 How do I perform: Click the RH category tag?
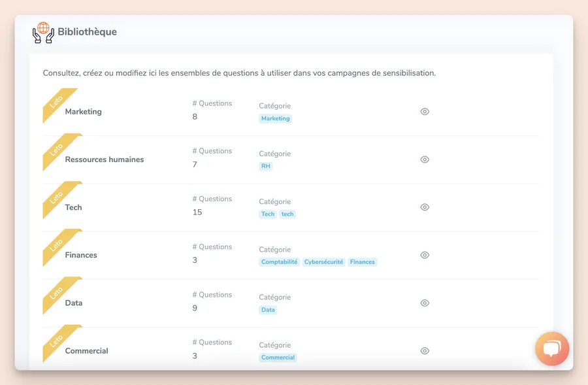coord(265,166)
